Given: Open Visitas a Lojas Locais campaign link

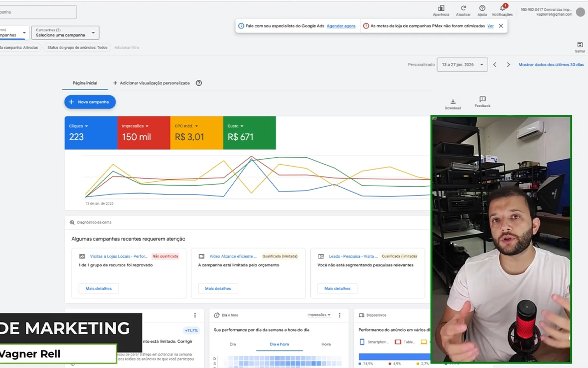Looking at the screenshot, I should [x=119, y=256].
